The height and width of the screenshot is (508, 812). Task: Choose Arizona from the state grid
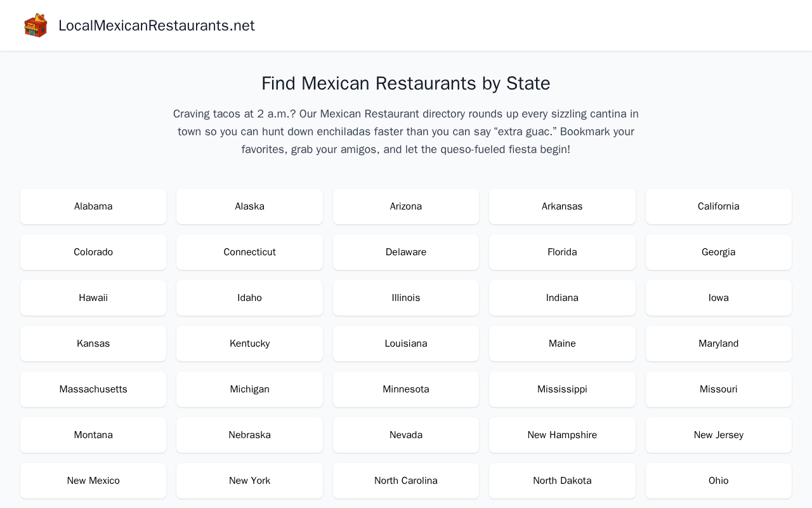(406, 206)
